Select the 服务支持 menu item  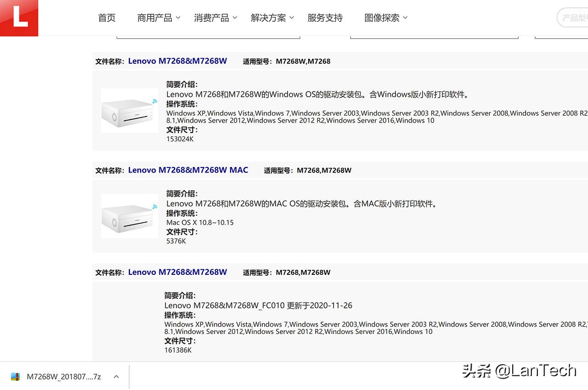[325, 17]
